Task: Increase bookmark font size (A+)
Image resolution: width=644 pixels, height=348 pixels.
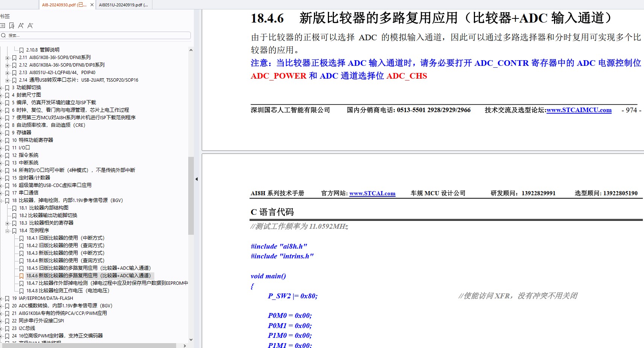Action: click(x=21, y=26)
